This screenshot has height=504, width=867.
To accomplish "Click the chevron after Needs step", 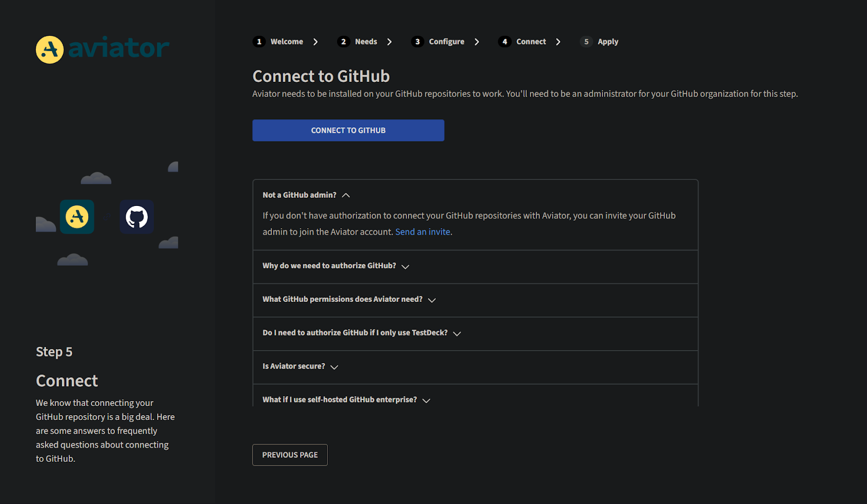I will pos(389,42).
